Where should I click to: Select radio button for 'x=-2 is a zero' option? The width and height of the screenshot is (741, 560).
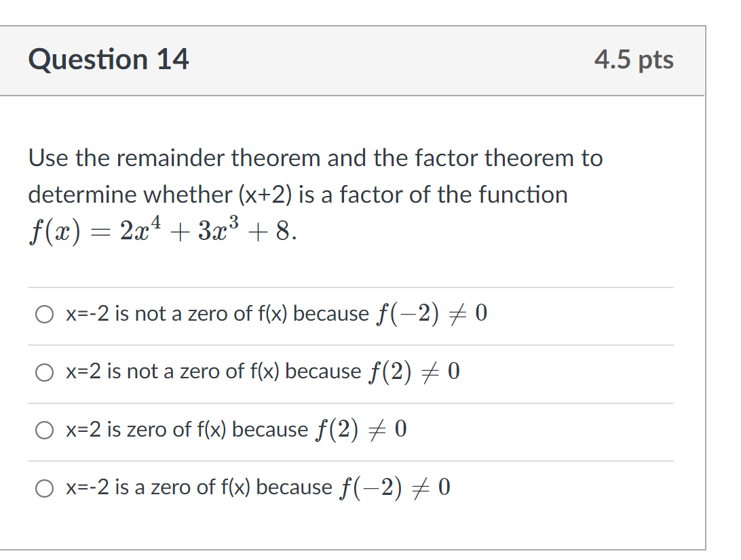pos(44,487)
